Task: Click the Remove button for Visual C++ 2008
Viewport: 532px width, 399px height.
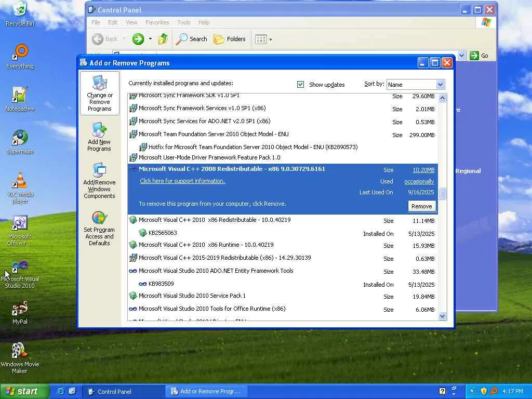Action: [x=422, y=206]
